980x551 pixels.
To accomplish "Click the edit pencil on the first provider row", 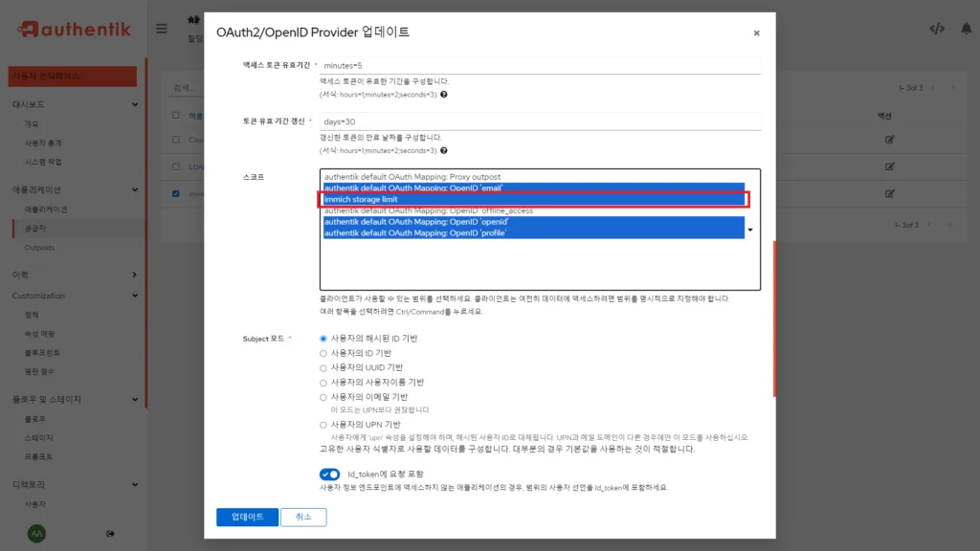I will [x=889, y=139].
